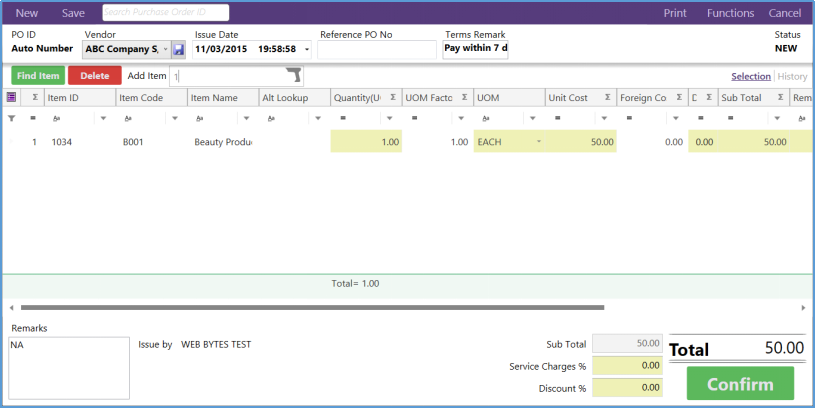Click the Find Item button
The height and width of the screenshot is (408, 815).
tap(38, 75)
